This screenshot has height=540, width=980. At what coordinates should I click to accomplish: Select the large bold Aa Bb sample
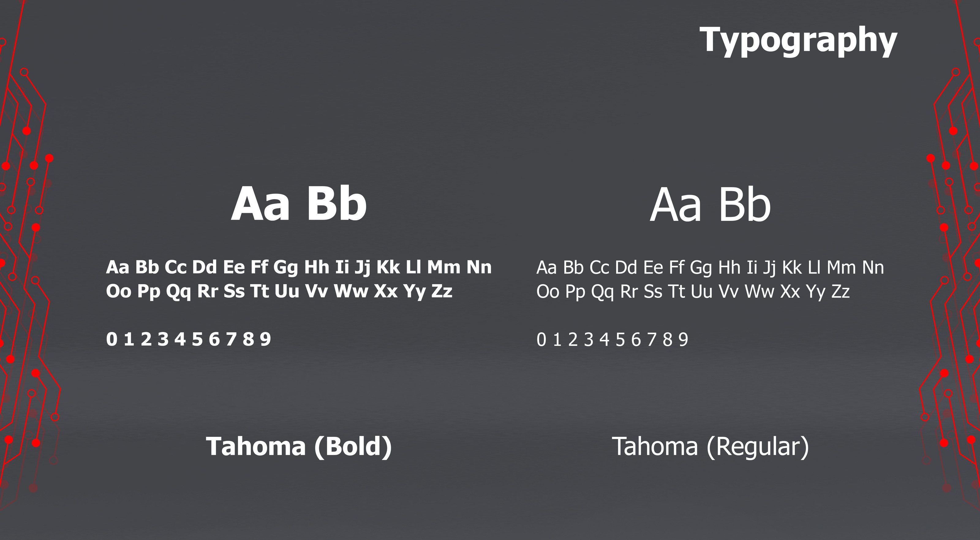point(299,204)
